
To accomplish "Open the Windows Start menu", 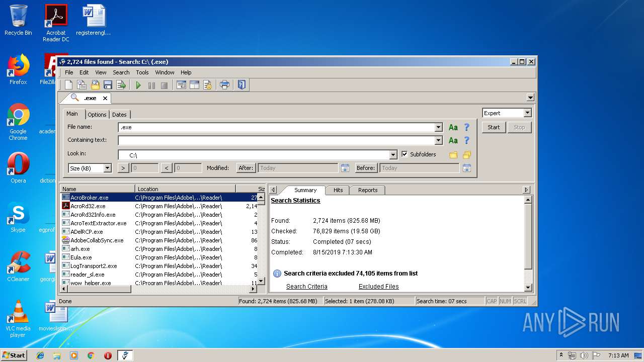I will click(14, 355).
